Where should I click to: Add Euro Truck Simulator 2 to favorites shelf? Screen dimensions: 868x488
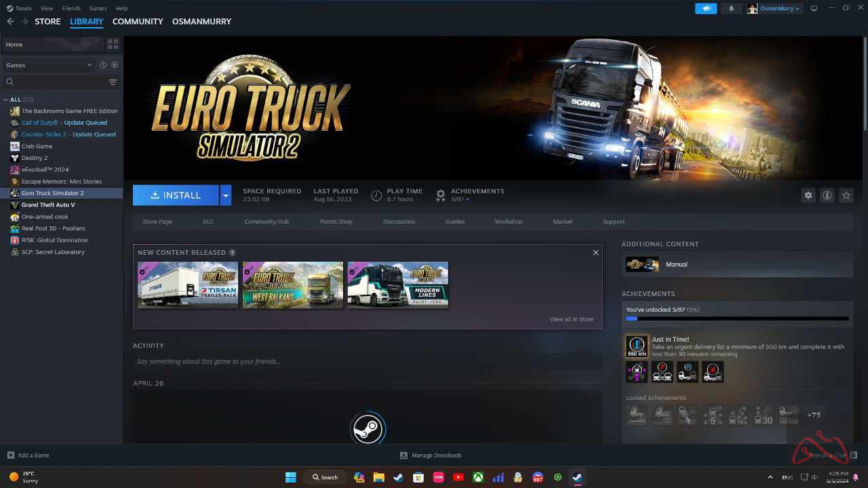846,195
